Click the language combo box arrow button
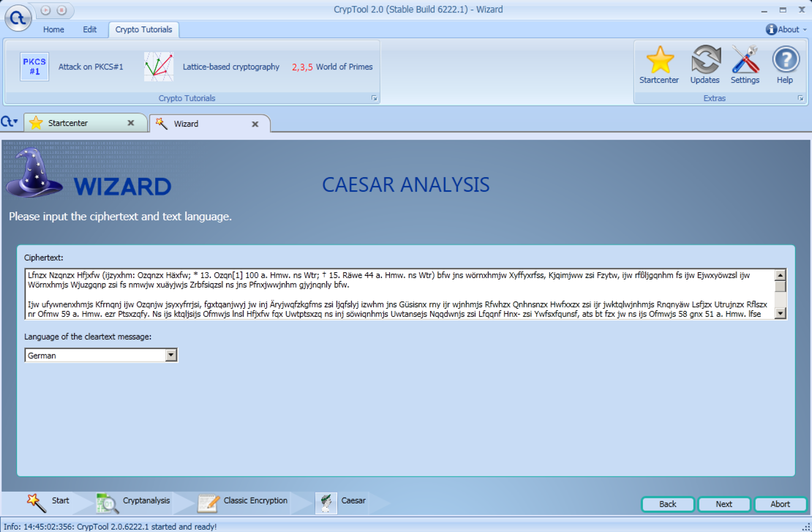This screenshot has width=812, height=532. (171, 356)
